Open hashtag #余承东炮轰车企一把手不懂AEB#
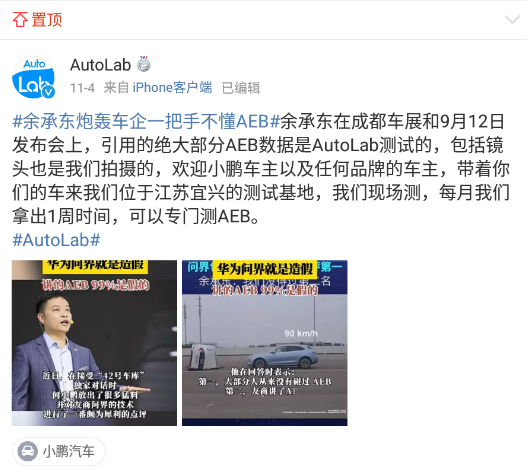Image resolution: width=527 pixels, height=469 pixels. point(146,121)
